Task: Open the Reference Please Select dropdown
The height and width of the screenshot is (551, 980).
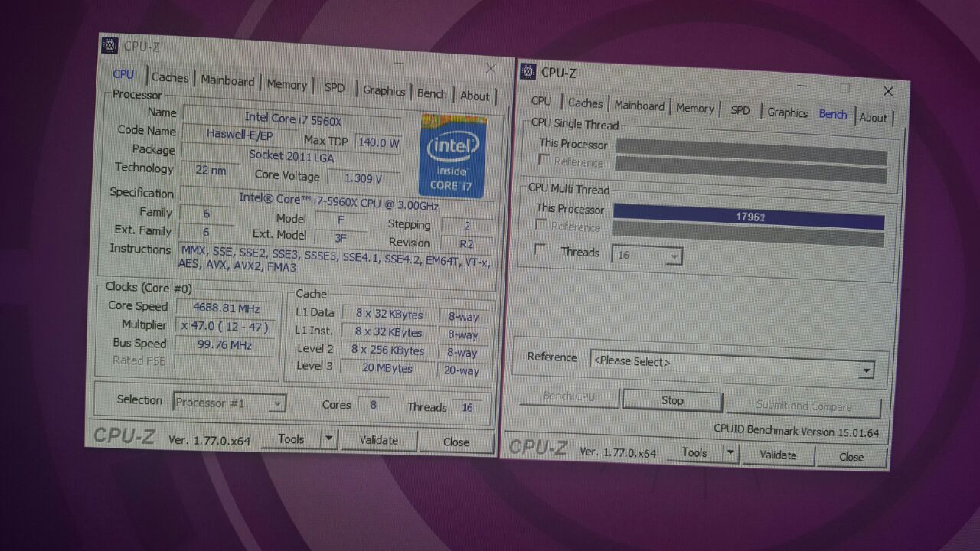Action: (732, 363)
